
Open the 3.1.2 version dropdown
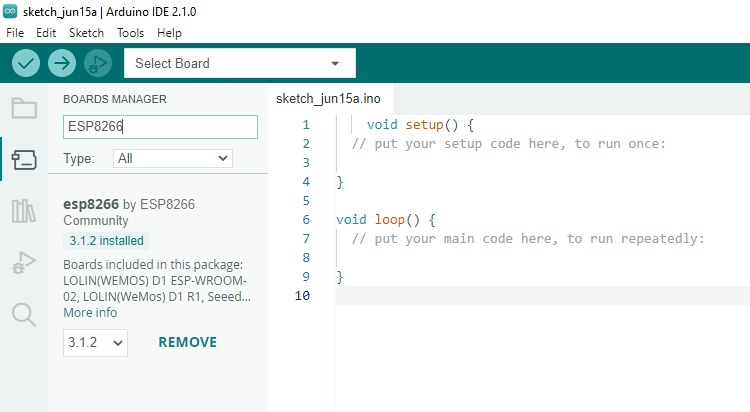95,343
